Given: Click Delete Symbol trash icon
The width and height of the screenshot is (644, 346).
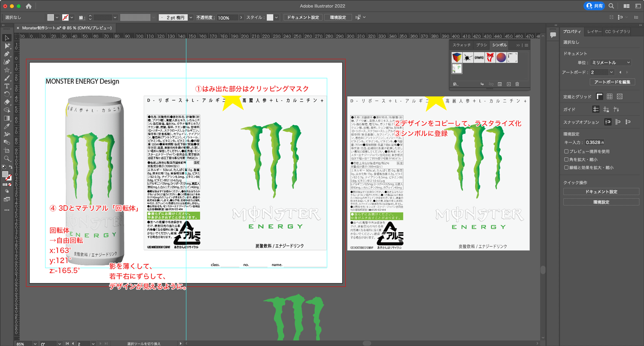Looking at the screenshot, I should (517, 84).
